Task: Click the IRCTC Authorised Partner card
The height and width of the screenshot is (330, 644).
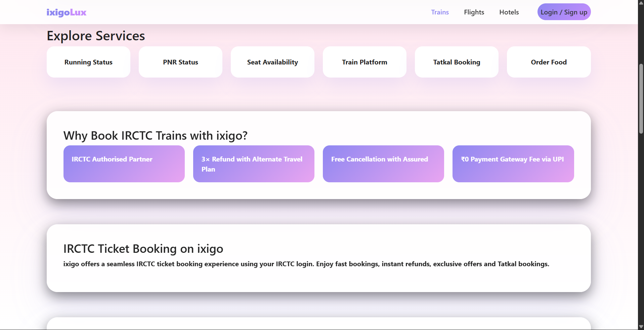Action: click(x=124, y=164)
